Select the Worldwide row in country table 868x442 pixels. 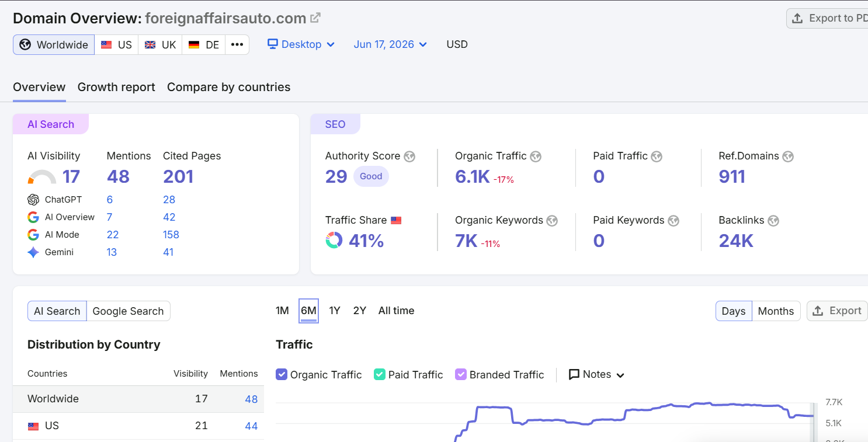pyautogui.click(x=138, y=399)
